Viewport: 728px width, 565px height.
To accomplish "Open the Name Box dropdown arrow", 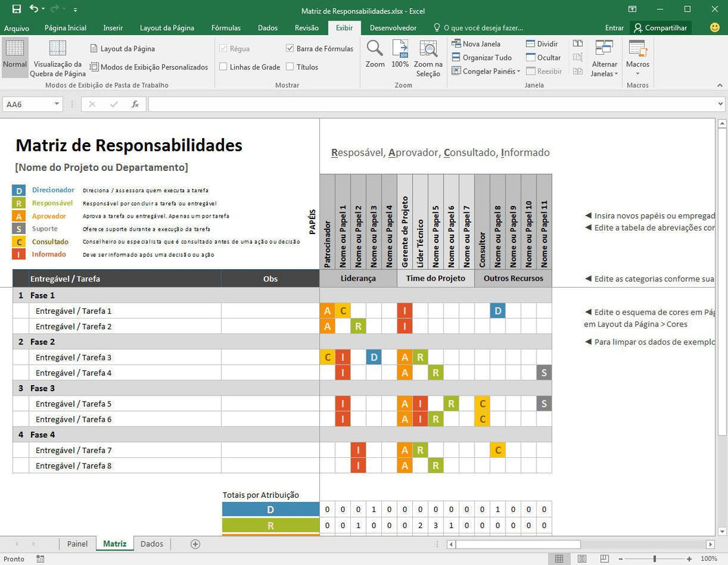I will pyautogui.click(x=56, y=104).
